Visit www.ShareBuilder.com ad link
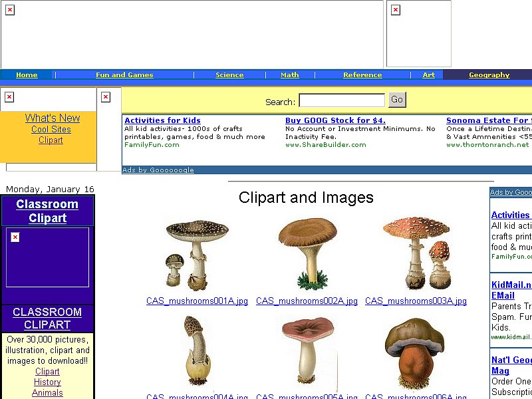The height and width of the screenshot is (399, 532). [x=325, y=145]
